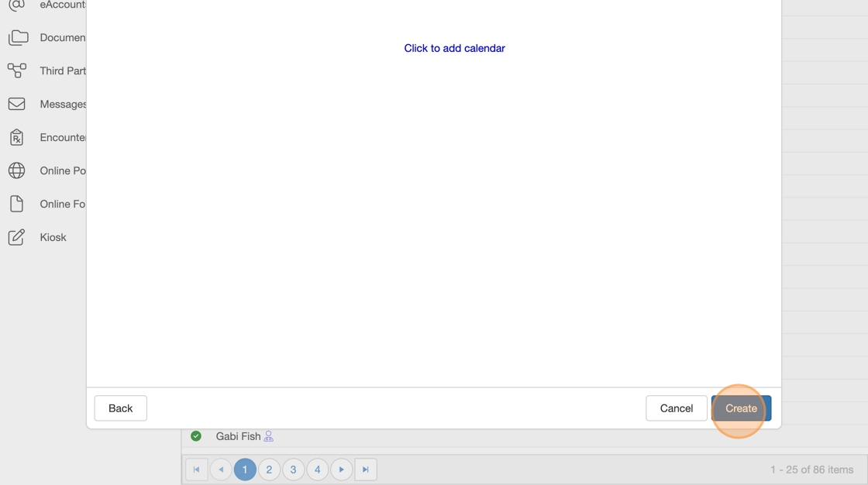Jump to the last page arrow

[365, 470]
